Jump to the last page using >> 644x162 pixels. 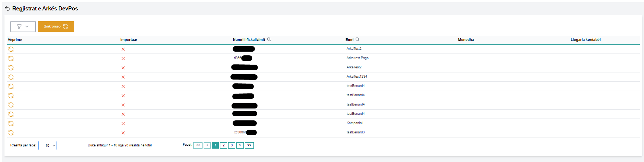pyautogui.click(x=249, y=145)
